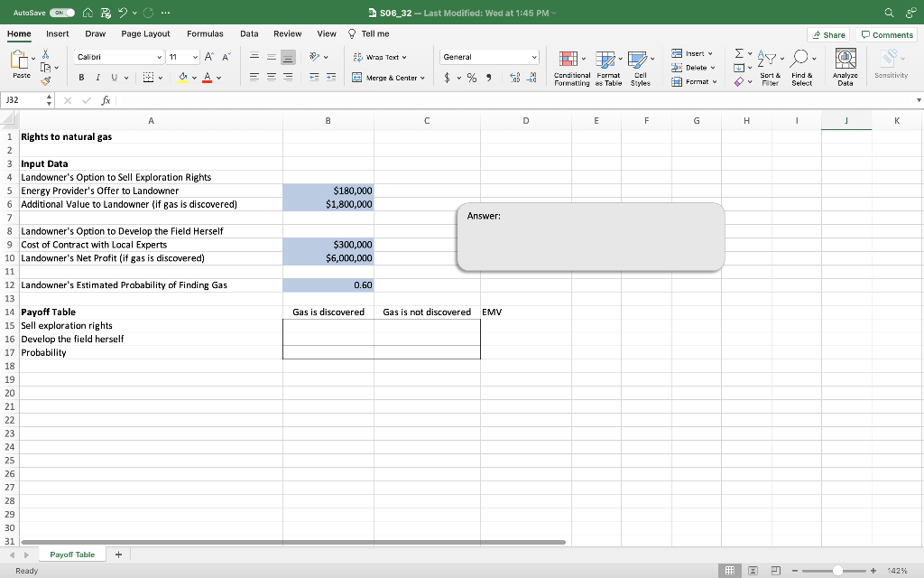Click the Home icon in title bar

[88, 13]
